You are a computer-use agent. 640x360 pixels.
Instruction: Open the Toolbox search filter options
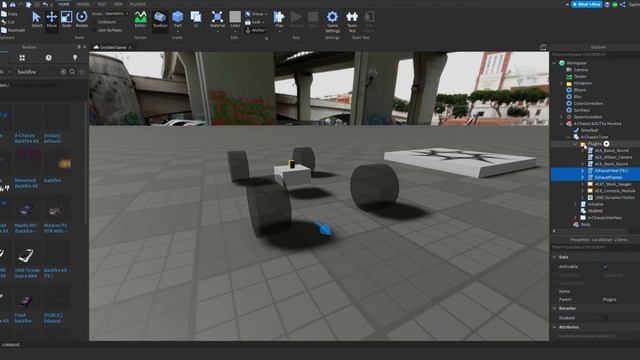point(82,72)
